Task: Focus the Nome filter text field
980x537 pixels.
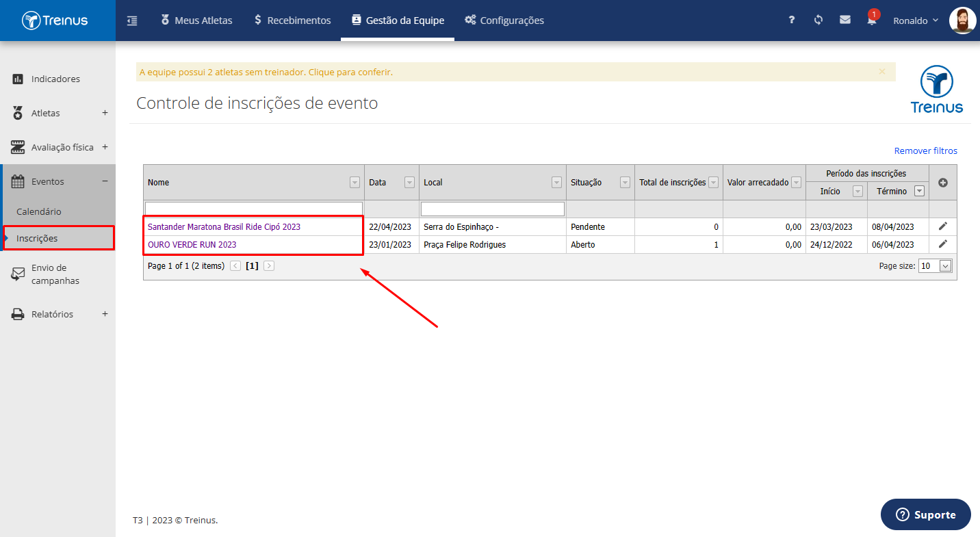Action: click(254, 209)
